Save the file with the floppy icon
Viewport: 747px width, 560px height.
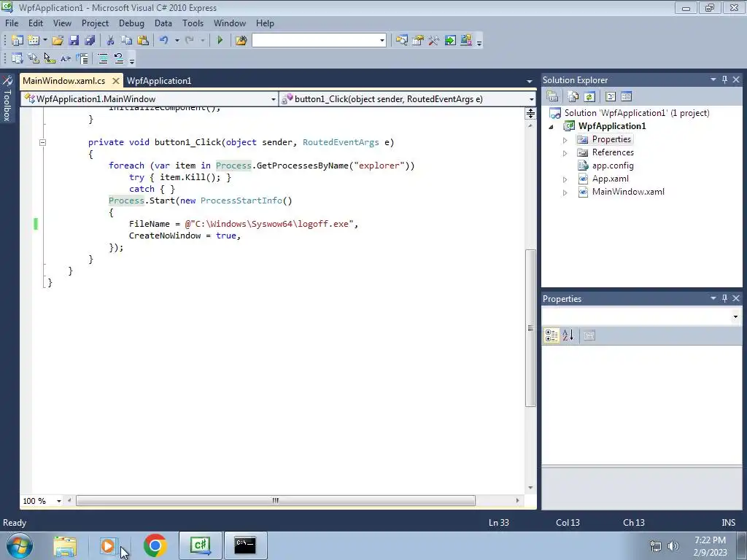(x=74, y=41)
